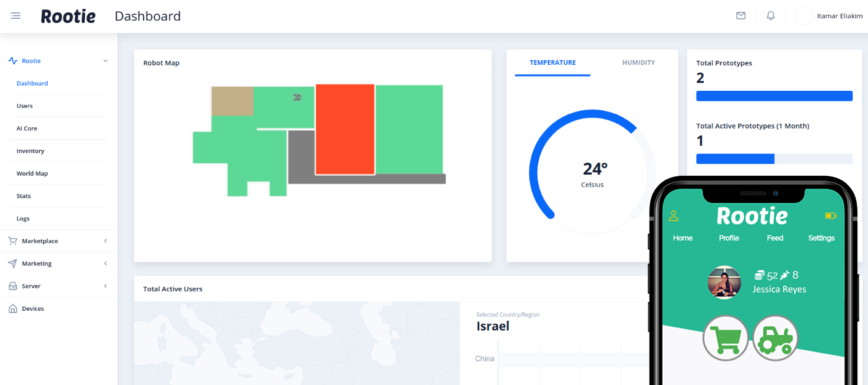
Task: Tap the Jessica Reyes name text
Action: 779,289
